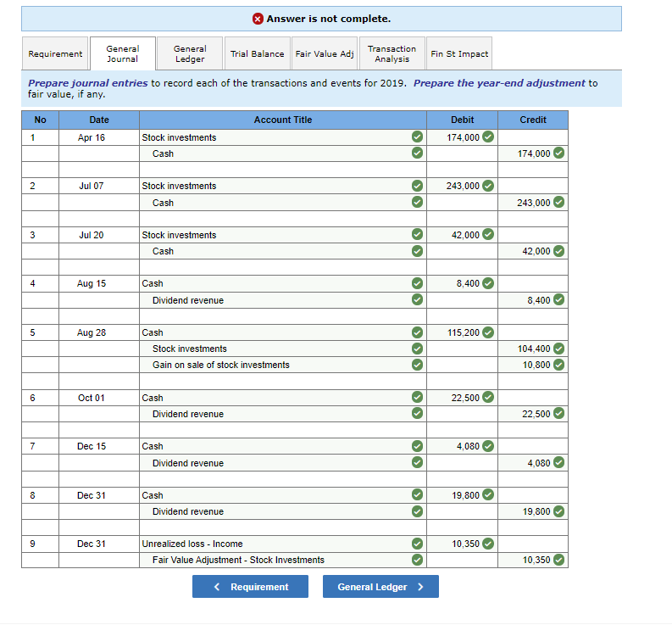
Task: Select the 'Gain on sale of stock investments' cell
Action: (283, 365)
